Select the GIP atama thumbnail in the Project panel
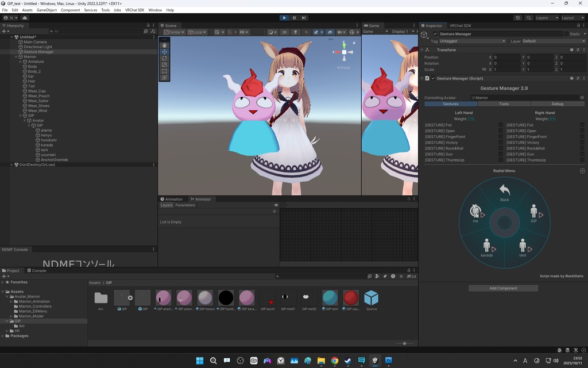 point(164,297)
